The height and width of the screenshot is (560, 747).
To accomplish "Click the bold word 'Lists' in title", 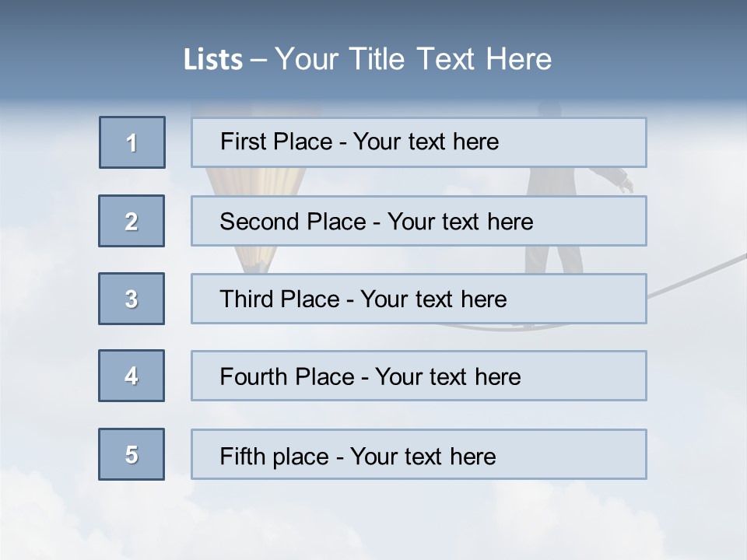I will [213, 59].
